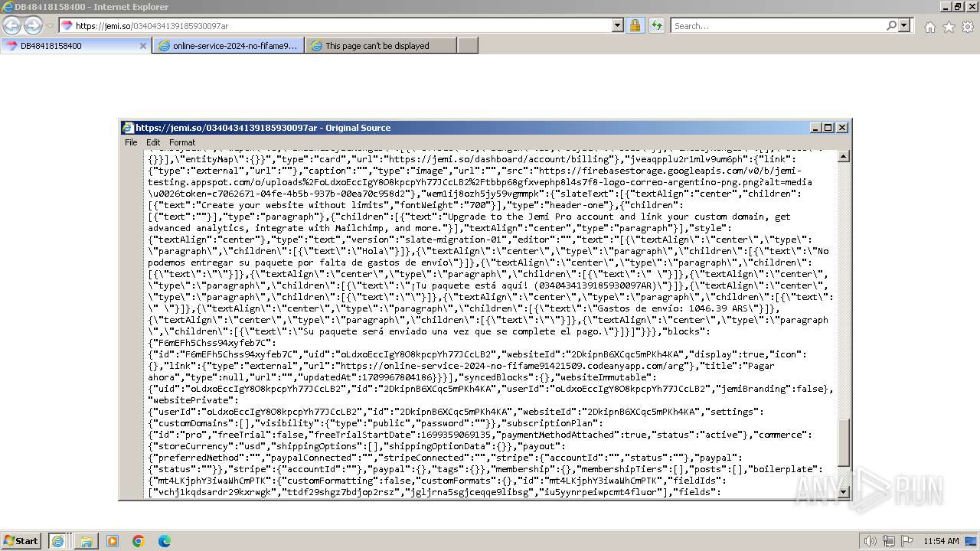
Task: Minimize the Original Source window
Action: pos(815,128)
